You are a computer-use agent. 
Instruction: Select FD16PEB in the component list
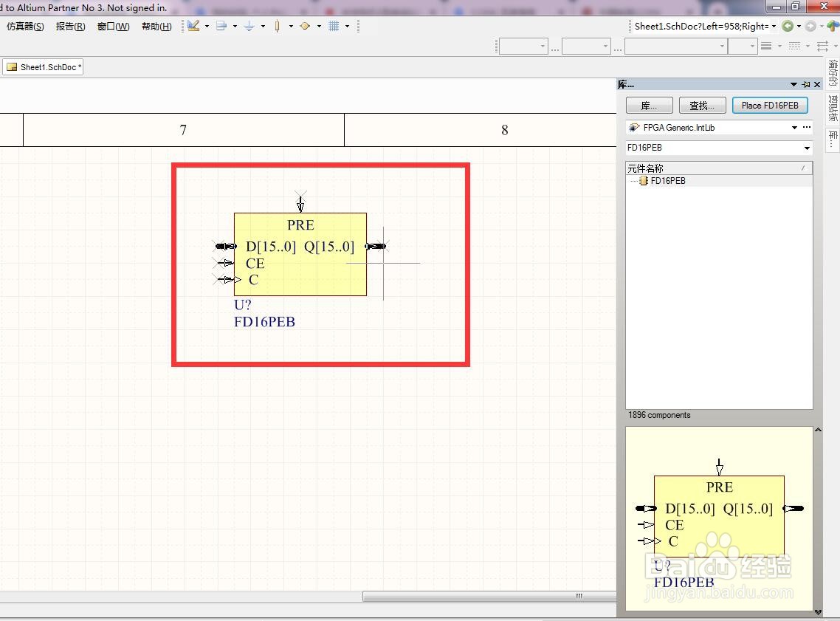[x=667, y=181]
